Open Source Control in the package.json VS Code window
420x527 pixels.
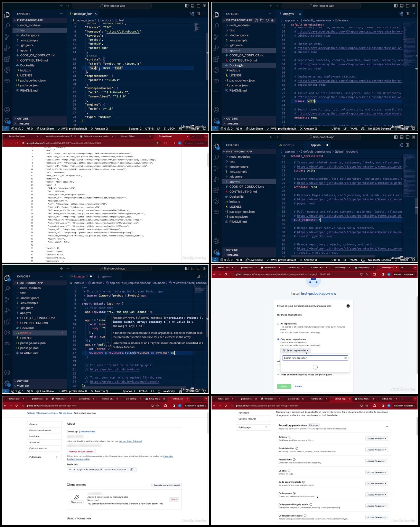pyautogui.click(x=7, y=37)
